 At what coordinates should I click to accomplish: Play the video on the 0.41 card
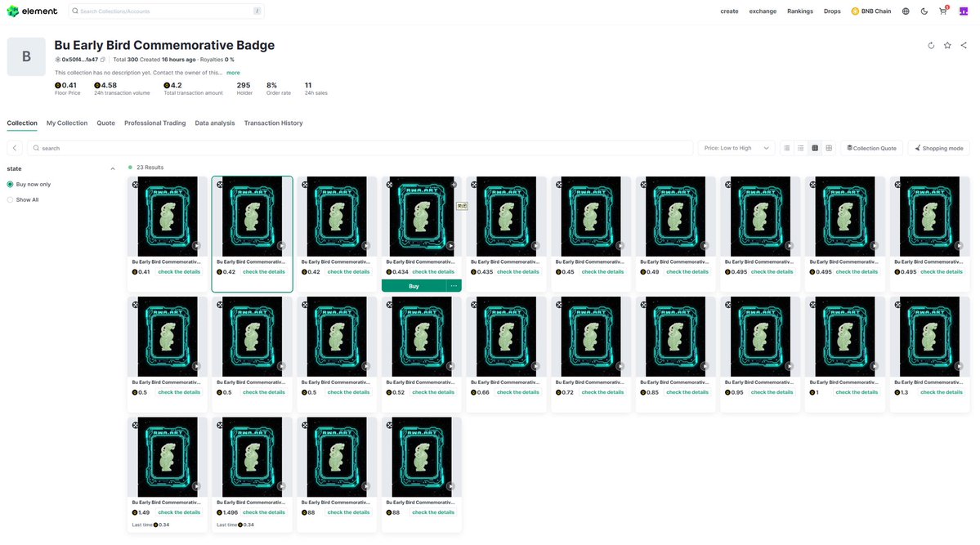196,246
